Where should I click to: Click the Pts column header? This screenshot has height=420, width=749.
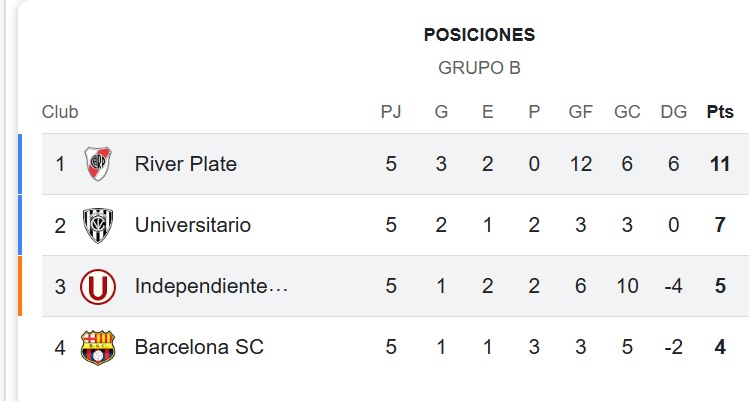point(720,112)
